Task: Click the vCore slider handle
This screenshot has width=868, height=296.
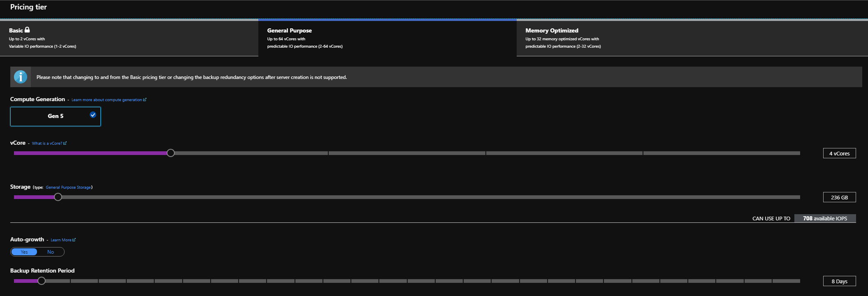Action: tap(171, 153)
